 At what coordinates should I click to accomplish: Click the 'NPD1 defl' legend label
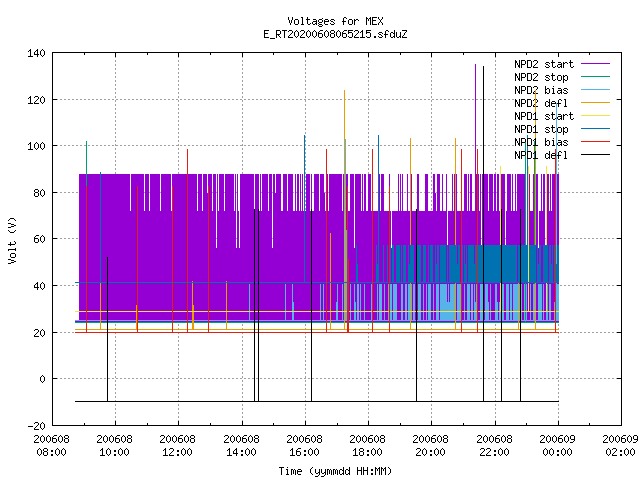pyautogui.click(x=541, y=156)
